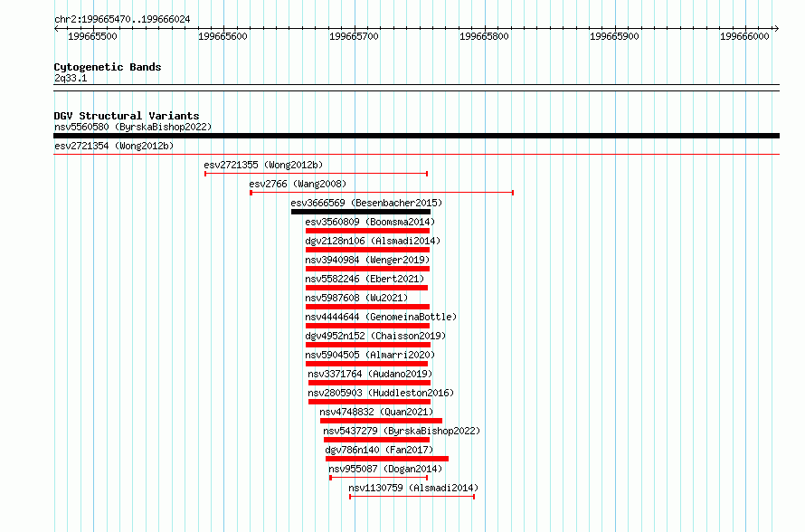Screen dimensions: 805x532
Task: Click the 199665700 ruler position
Action: coord(354,36)
